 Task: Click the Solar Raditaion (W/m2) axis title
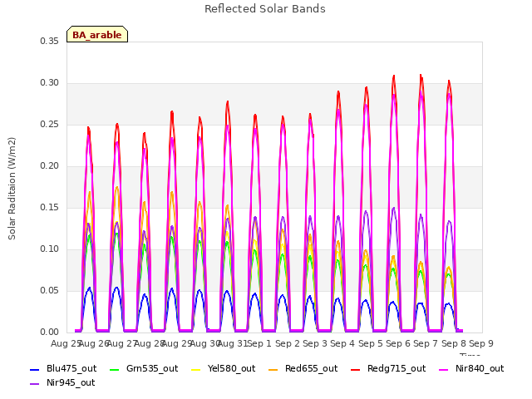point(12,189)
